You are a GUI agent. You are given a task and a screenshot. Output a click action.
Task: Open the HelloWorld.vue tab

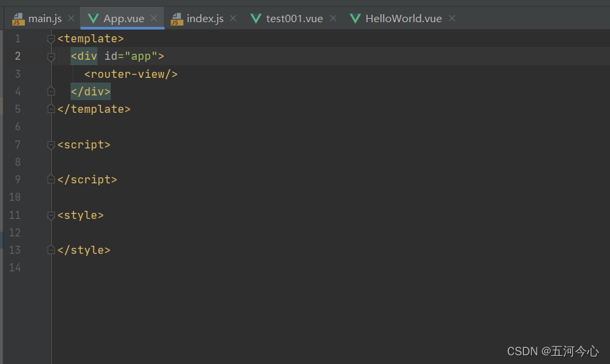tap(403, 18)
